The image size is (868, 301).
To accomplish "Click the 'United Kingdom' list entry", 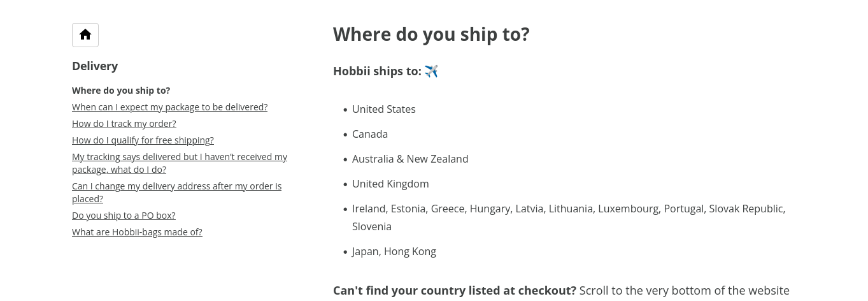I will pyautogui.click(x=390, y=184).
